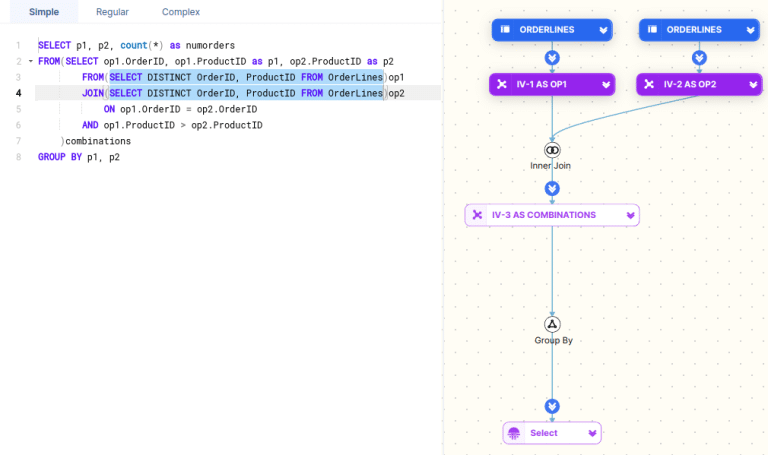The image size is (768, 455).
Task: Click the table icon on left ORDERLINES node
Action: pos(506,30)
